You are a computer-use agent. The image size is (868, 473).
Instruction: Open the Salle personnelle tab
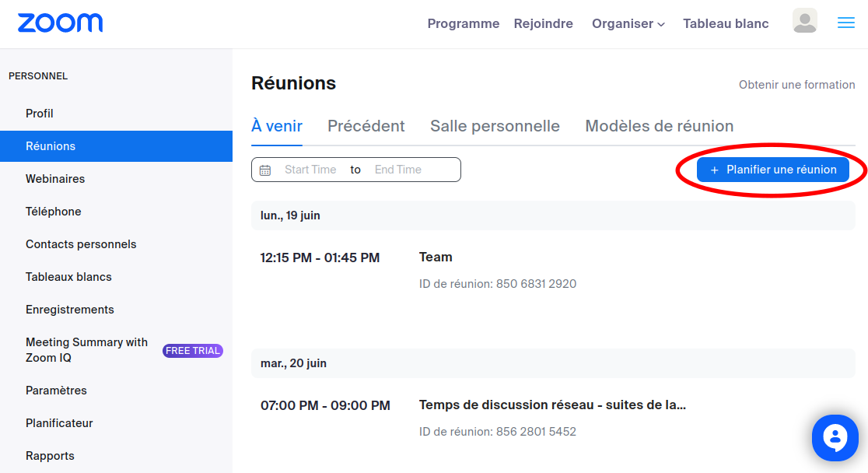(495, 125)
